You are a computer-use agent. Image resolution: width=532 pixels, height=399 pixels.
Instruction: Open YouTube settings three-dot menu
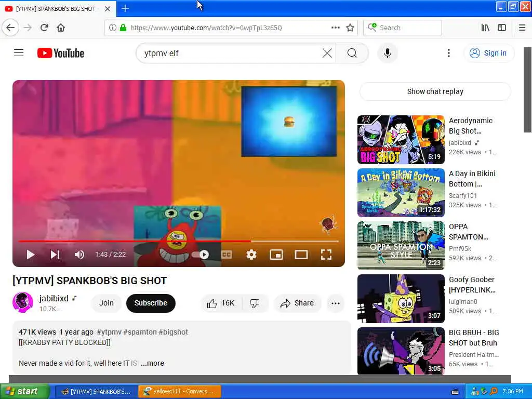coord(448,53)
